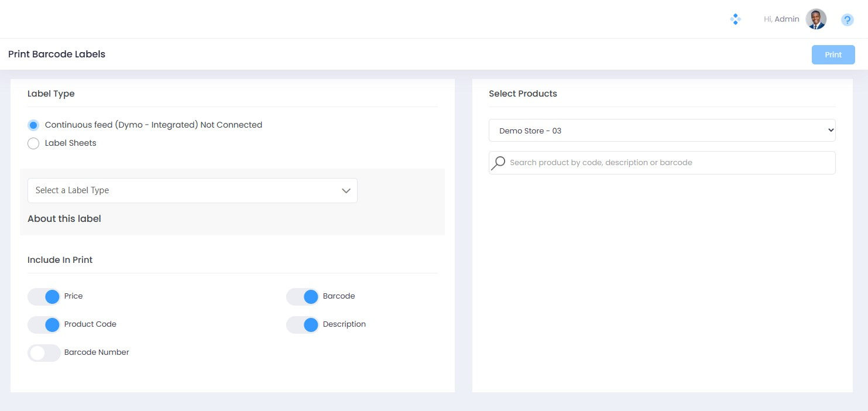Click the blue diamond apps icon
868x411 pixels.
click(x=735, y=19)
